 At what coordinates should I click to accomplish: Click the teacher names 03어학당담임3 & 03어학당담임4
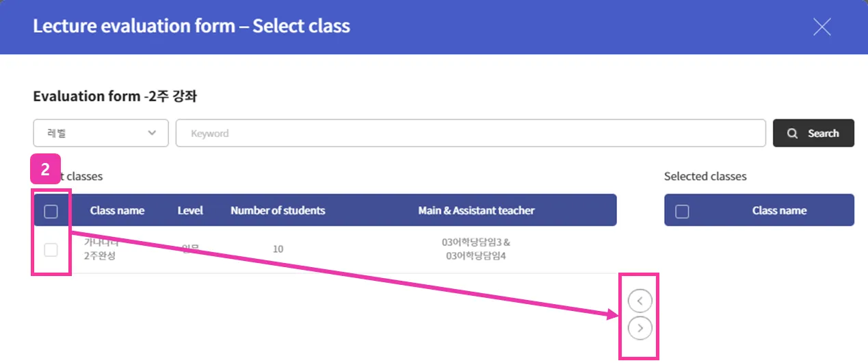(x=477, y=249)
